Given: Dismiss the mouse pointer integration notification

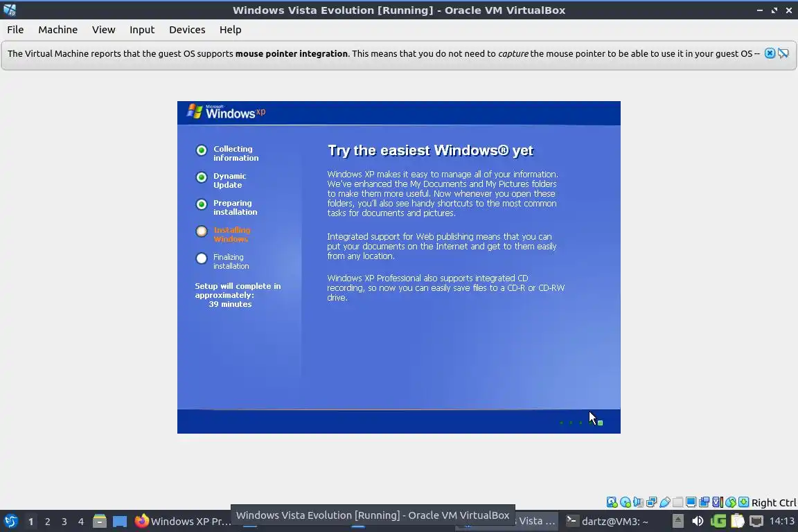Looking at the screenshot, I should pos(770,53).
